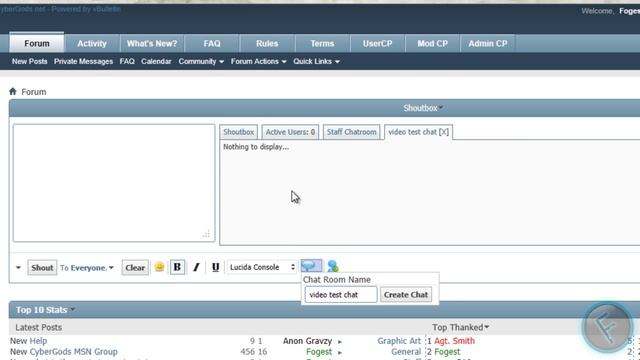Screen dimensions: 640x360
Task: Open the Terms tab
Action: click(x=322, y=43)
